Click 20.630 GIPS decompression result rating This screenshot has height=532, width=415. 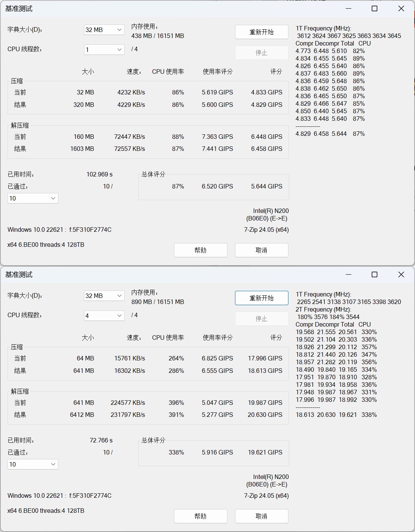(x=265, y=415)
